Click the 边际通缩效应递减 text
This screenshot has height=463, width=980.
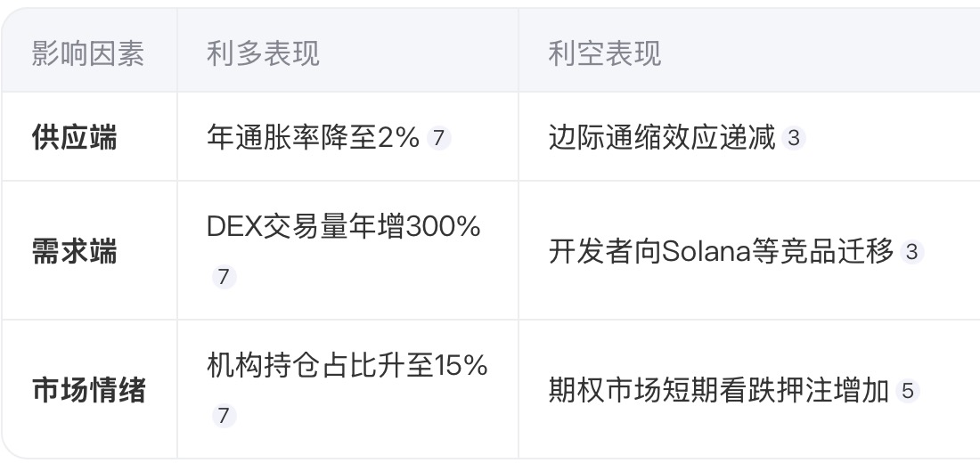click(x=662, y=137)
